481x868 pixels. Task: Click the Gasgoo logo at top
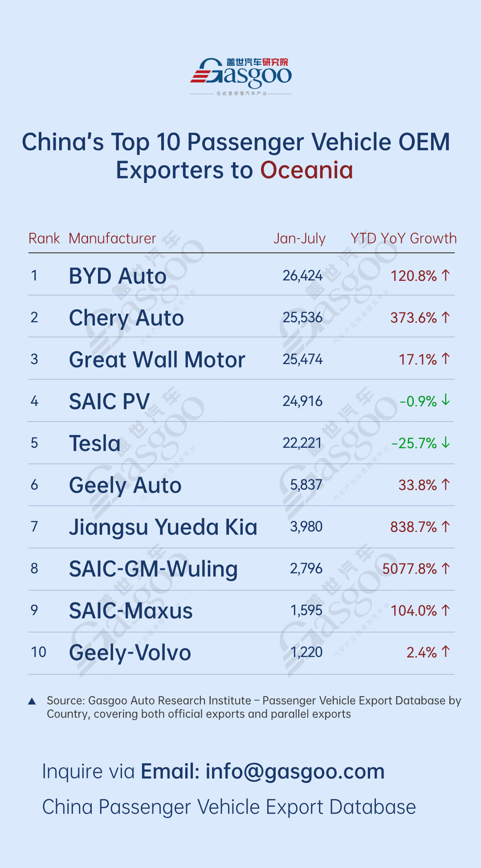241,75
